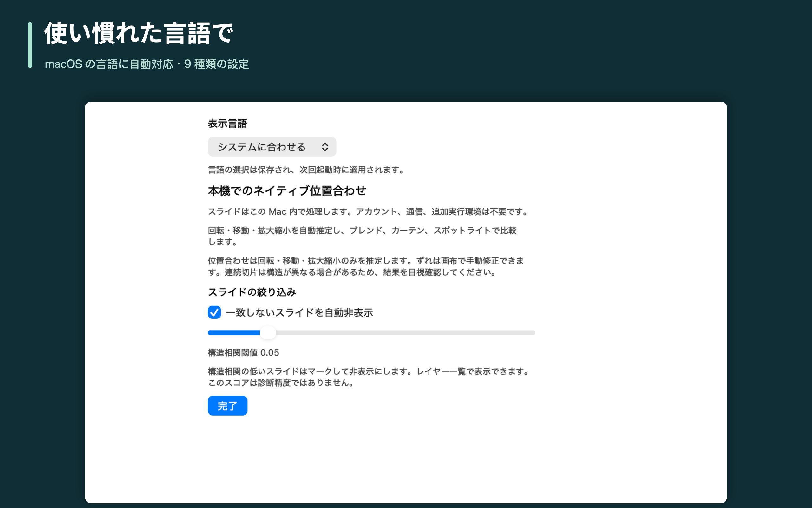812x508 pixels.
Task: Uncheck 一致しないスライドを自動非表示 checkbox
Action: pos(214,312)
